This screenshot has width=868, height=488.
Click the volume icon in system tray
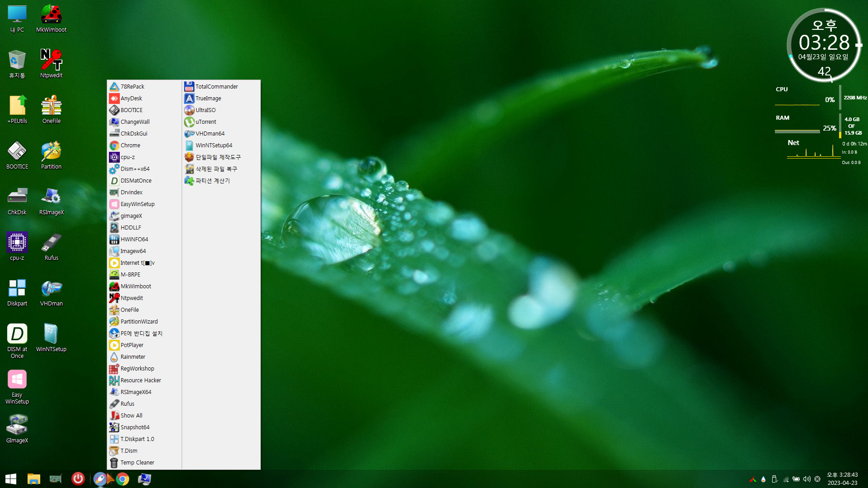tap(807, 479)
